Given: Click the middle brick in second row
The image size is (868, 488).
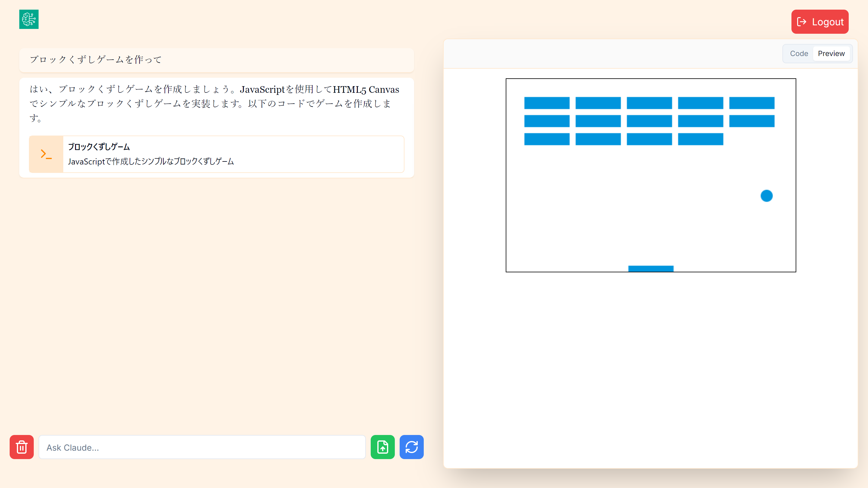Looking at the screenshot, I should pos(649,121).
